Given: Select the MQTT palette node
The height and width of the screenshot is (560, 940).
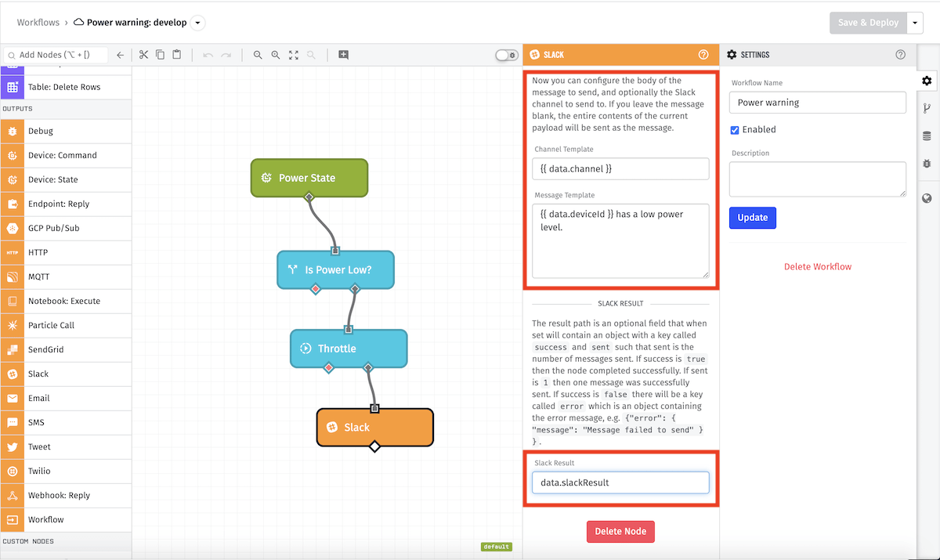Looking at the screenshot, I should click(x=66, y=276).
